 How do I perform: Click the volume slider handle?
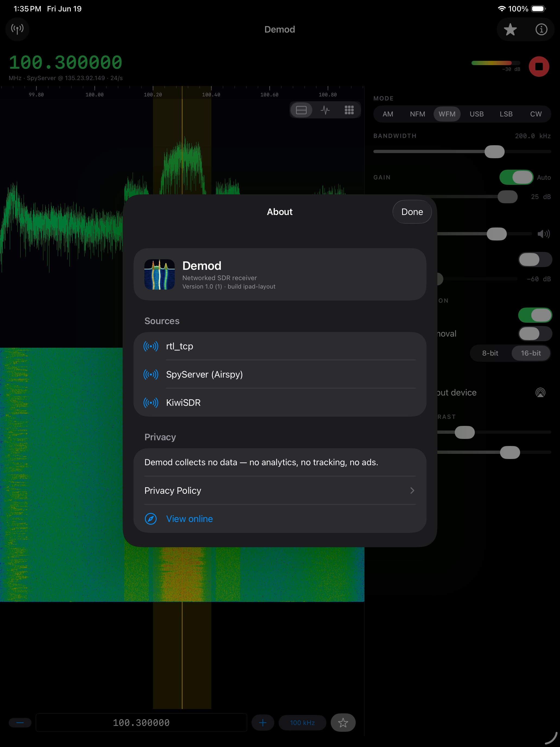[x=497, y=234]
